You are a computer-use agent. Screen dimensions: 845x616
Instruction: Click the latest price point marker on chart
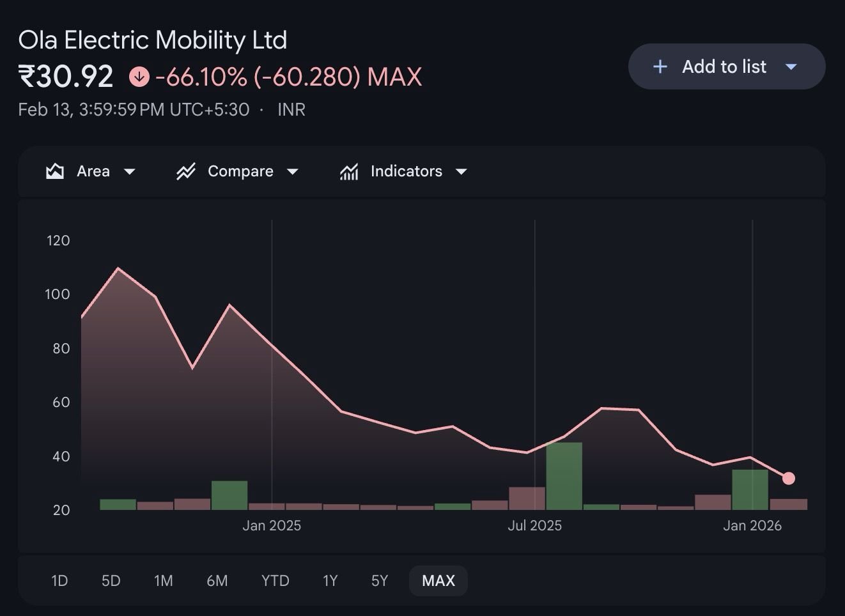tap(789, 477)
